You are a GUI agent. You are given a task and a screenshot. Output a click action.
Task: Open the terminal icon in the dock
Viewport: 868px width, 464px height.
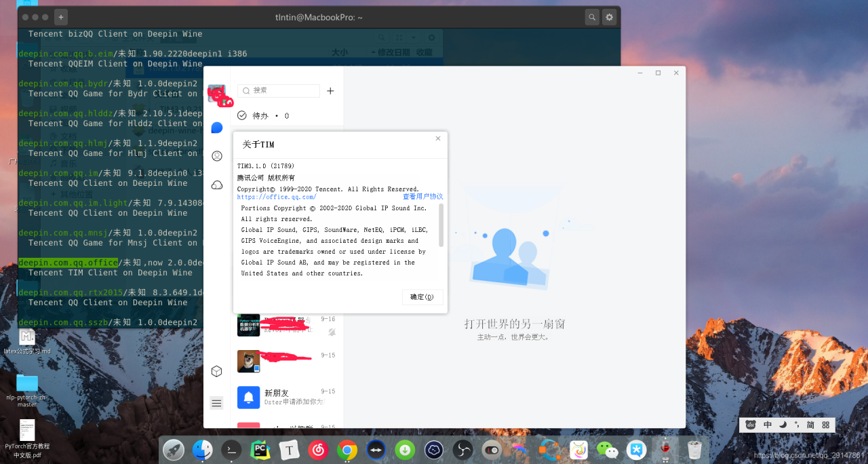coord(231,449)
